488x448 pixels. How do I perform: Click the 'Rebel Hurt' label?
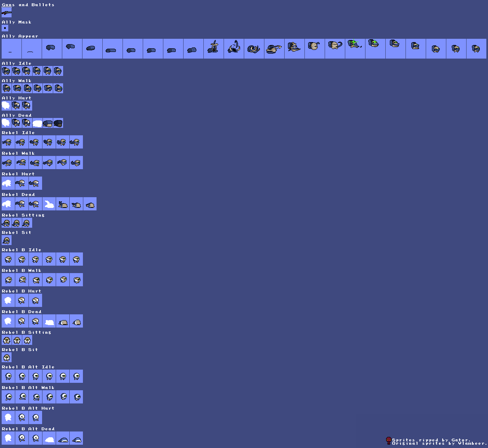[x=18, y=174]
